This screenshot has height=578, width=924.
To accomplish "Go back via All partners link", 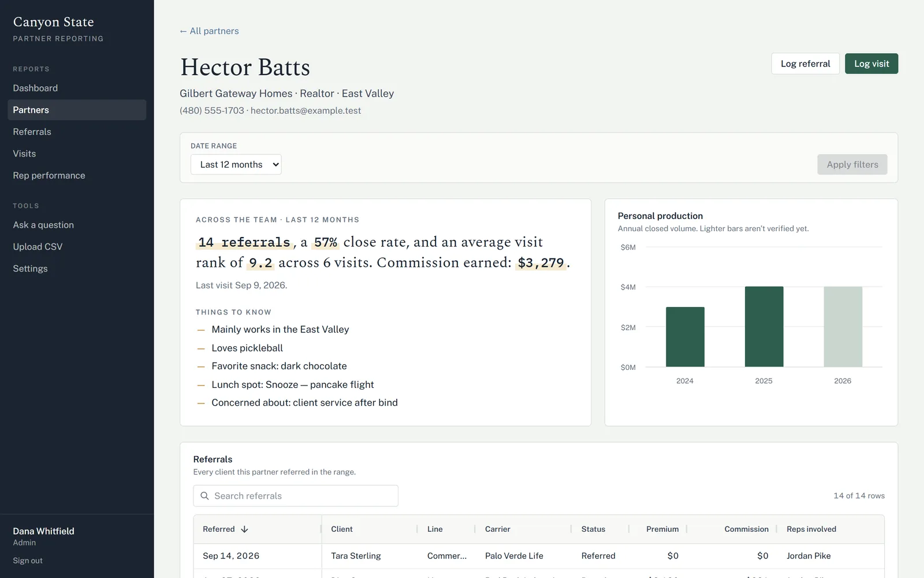I will point(209,31).
